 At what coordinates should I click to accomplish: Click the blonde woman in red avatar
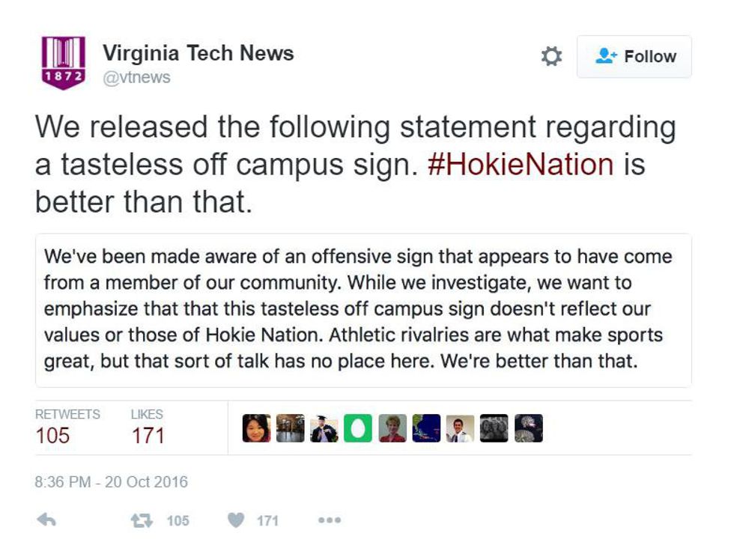click(392, 428)
